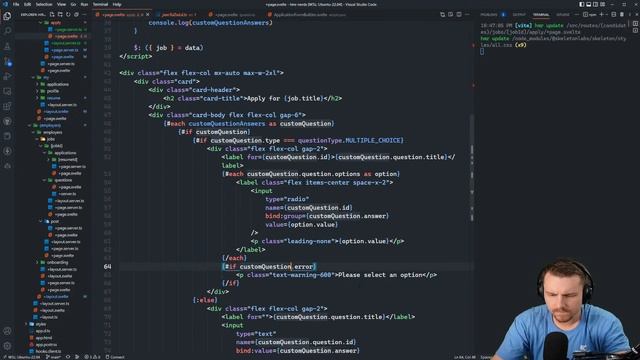Switch to the ApplicationFormBuilder.svelte tab
Viewport: 640px width, 360px height.
(306, 15)
